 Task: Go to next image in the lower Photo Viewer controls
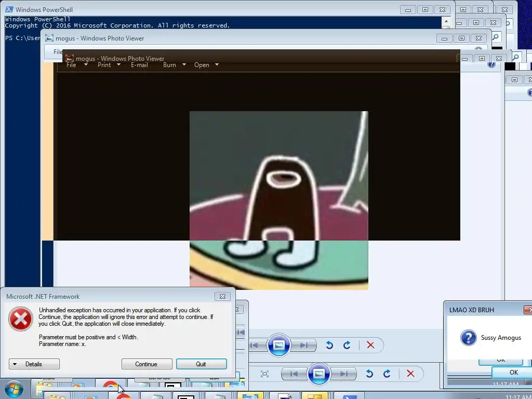[x=344, y=374]
